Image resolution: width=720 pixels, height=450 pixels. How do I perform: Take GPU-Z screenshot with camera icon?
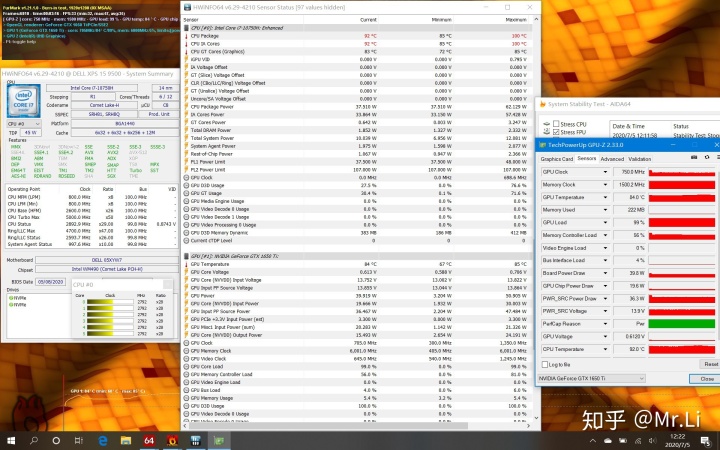(694, 158)
